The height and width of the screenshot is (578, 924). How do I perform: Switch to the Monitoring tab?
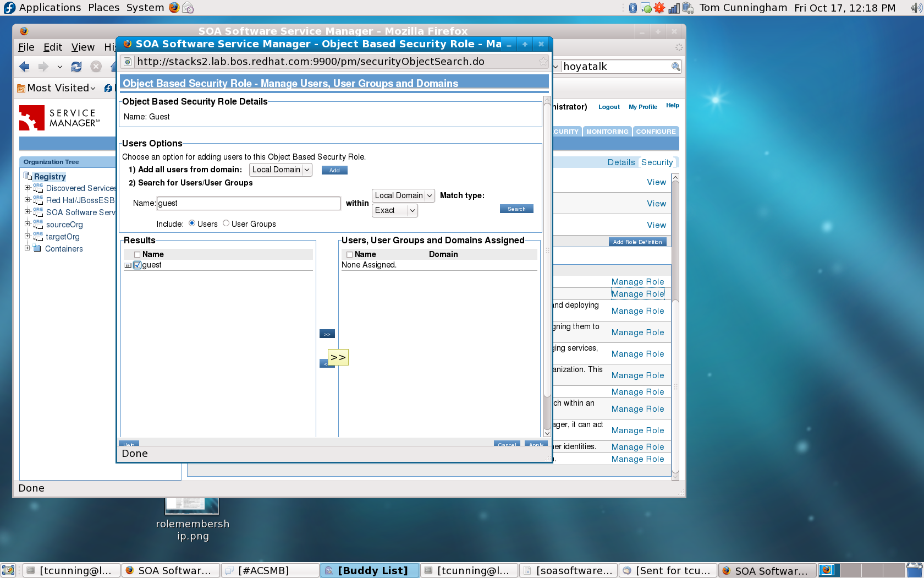(607, 132)
